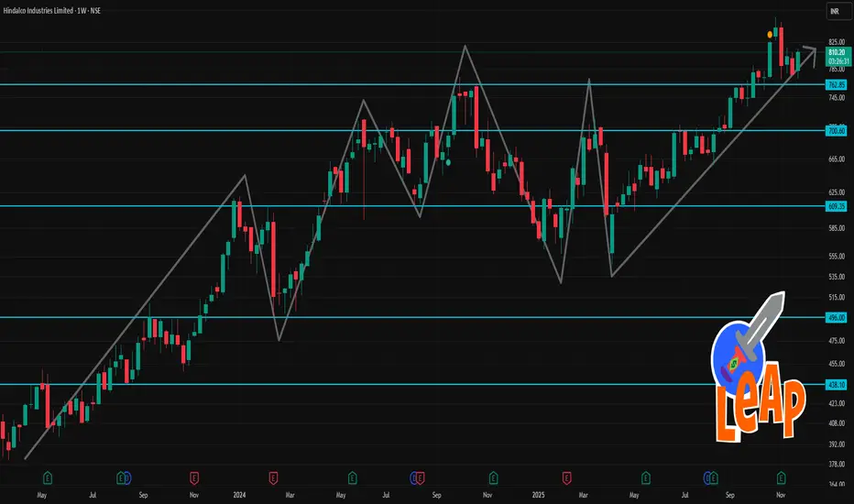The image size is (854, 504).
Task: Click the 378.00 price axis value
Action: coord(837,465)
